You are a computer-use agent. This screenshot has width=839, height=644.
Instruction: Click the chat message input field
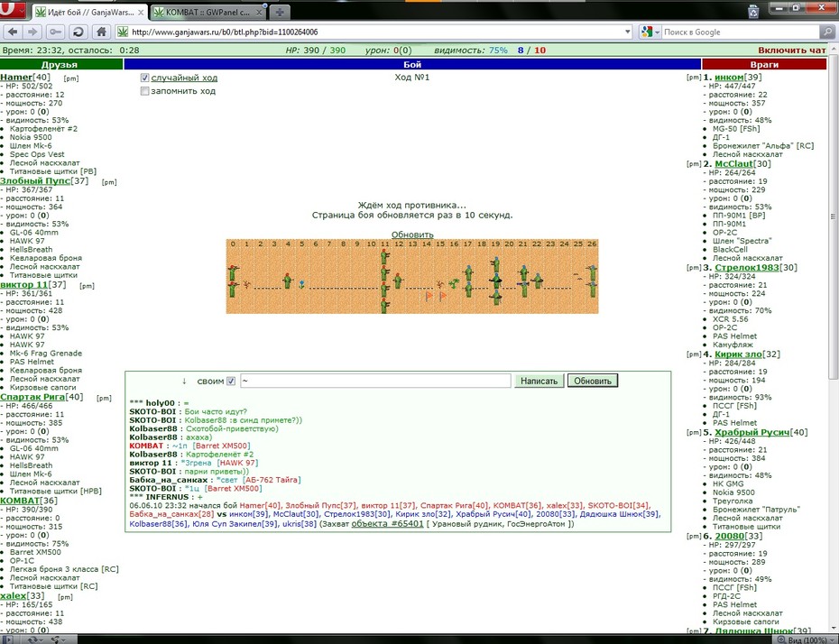click(x=375, y=381)
